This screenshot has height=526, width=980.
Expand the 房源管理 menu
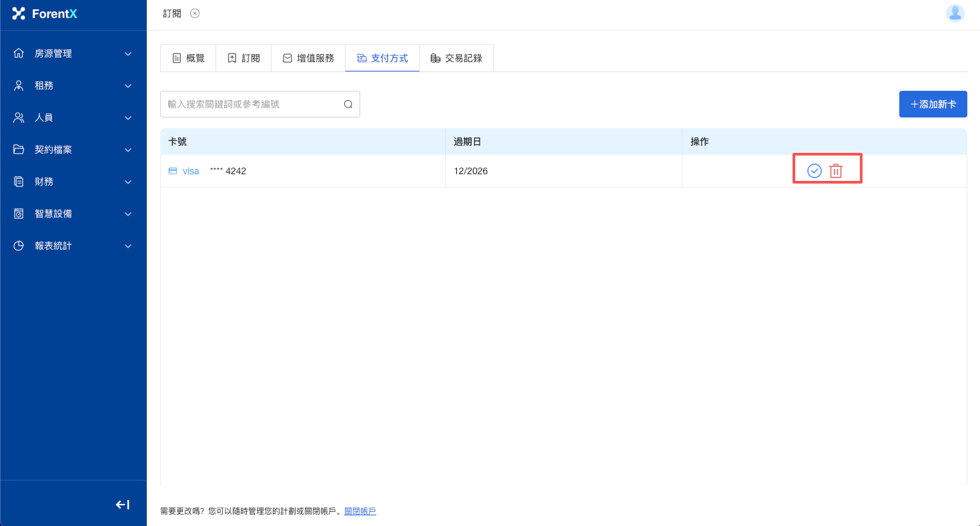coord(73,53)
